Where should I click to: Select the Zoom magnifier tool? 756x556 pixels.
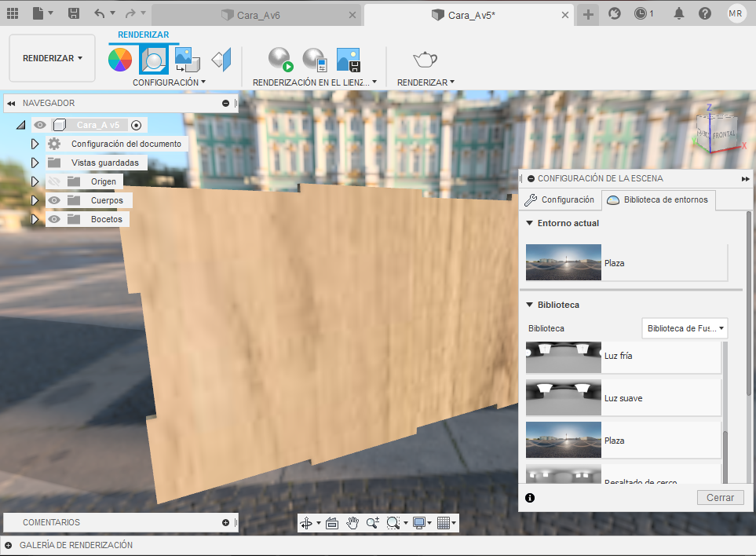tap(372, 523)
